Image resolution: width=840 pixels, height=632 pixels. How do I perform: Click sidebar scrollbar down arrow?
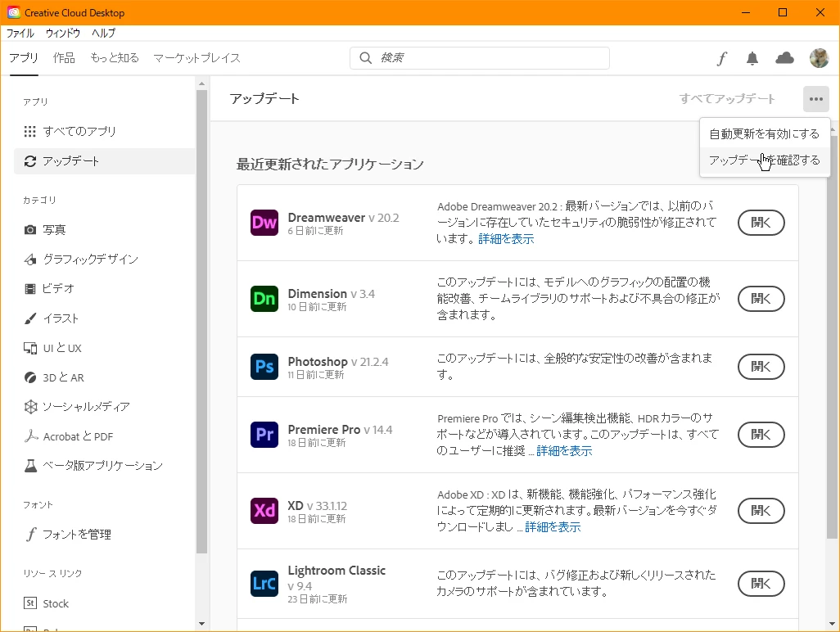(201, 624)
